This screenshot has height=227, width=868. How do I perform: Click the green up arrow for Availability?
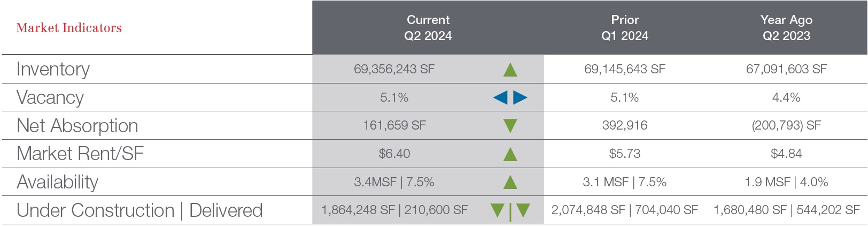click(510, 183)
